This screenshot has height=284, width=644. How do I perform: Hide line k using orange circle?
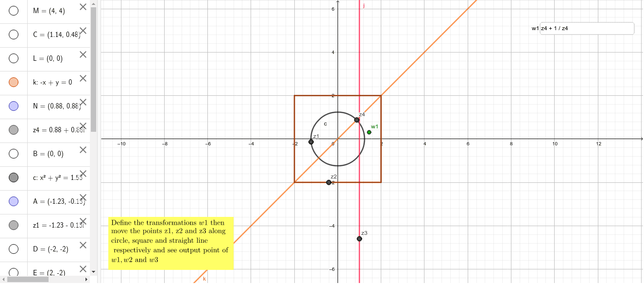click(14, 82)
